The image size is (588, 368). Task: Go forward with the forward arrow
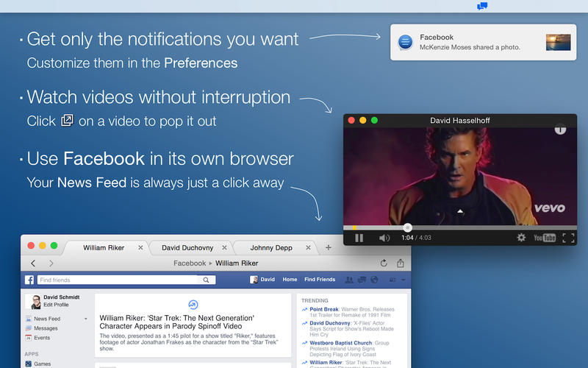(x=51, y=263)
